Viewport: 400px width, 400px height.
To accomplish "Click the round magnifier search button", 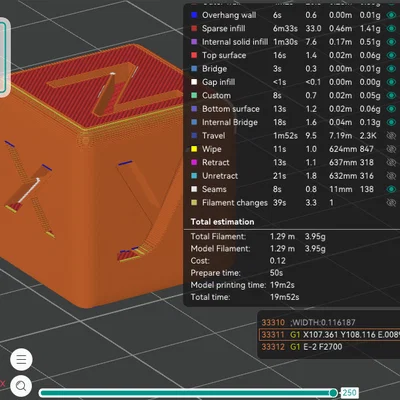I will pyautogui.click(x=21, y=386).
